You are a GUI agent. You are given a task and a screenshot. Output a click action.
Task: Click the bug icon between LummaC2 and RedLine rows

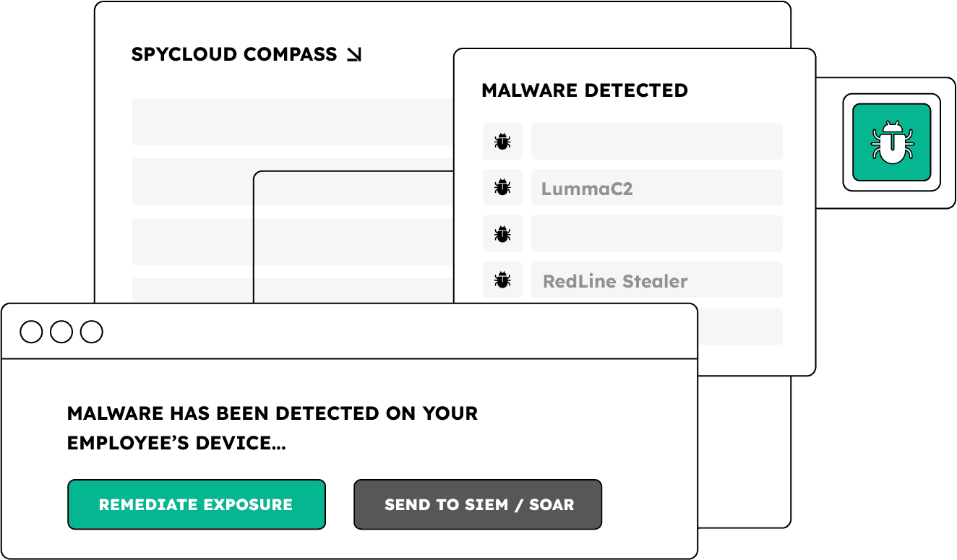502,234
